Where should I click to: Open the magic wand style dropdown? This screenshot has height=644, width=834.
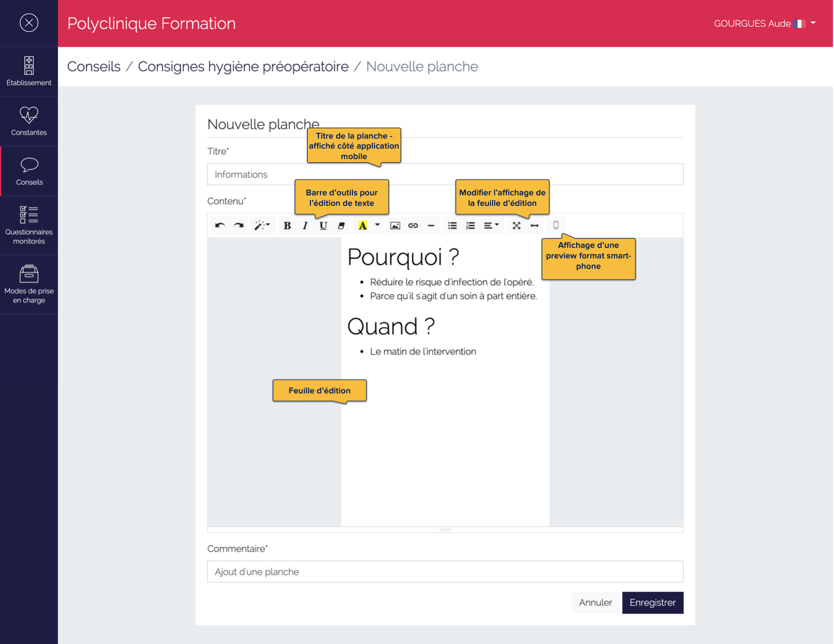coord(262,226)
